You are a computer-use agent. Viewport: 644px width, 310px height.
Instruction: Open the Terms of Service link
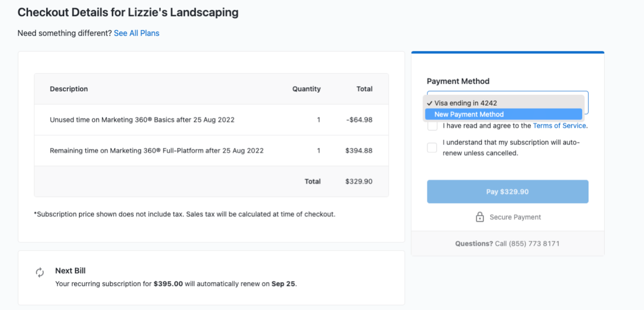point(559,126)
